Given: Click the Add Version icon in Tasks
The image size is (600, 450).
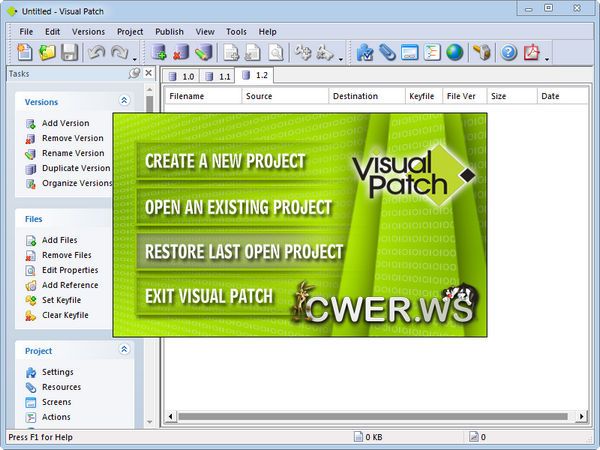Looking at the screenshot, I should coord(31,124).
